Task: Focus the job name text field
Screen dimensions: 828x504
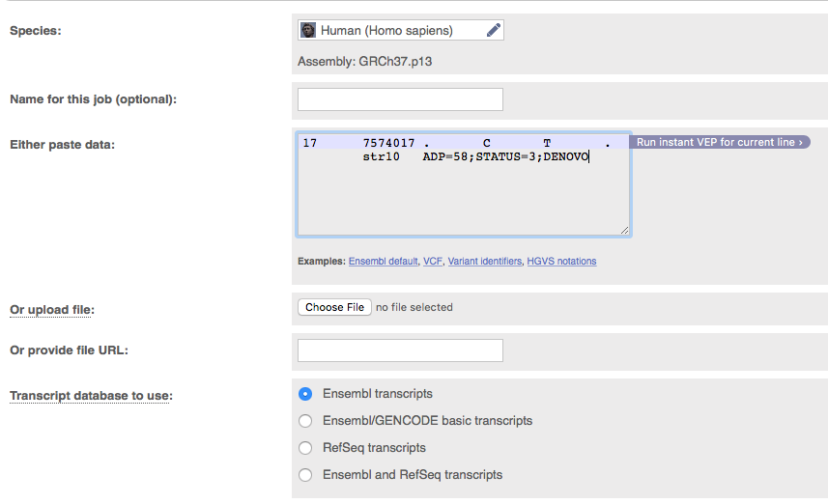Action: [x=400, y=99]
